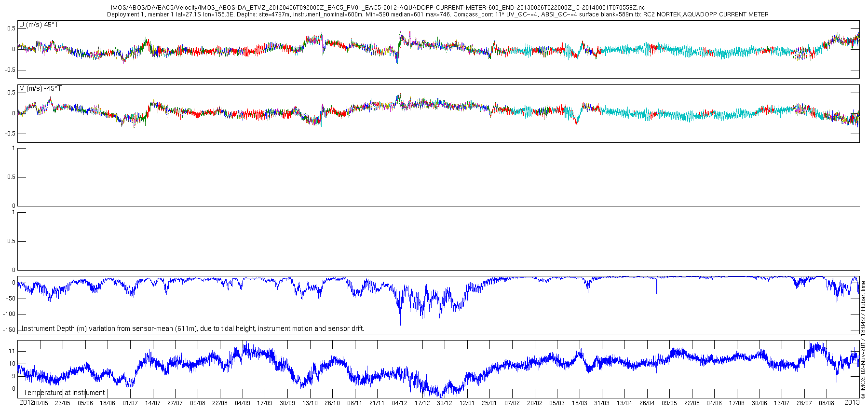Click the '05/06' date tick label

[85, 403]
